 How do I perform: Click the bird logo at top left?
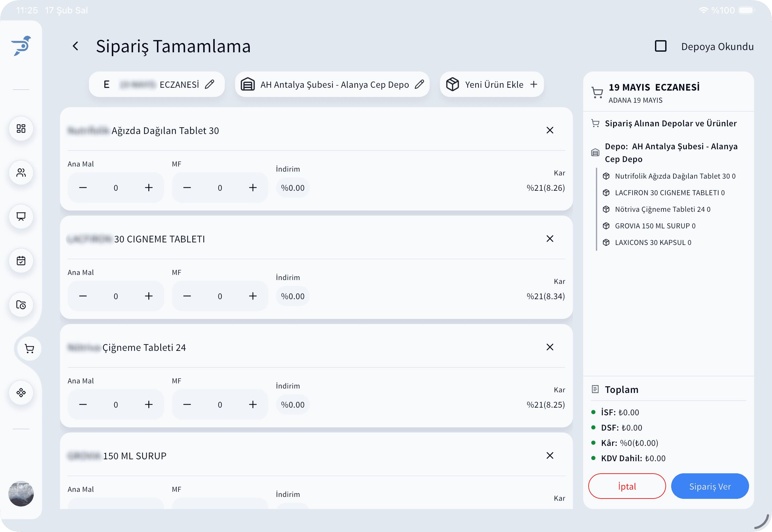pyautogui.click(x=21, y=46)
